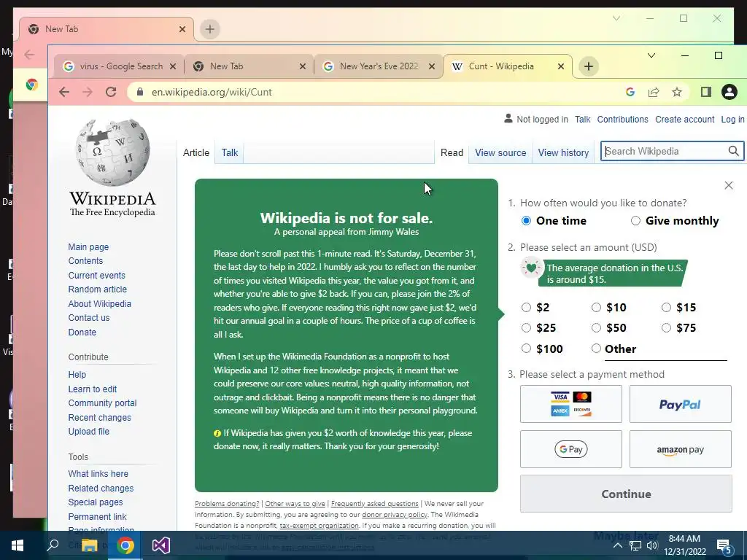Open the taskbar clock and date
This screenshot has width=747, height=560.
coord(684,545)
